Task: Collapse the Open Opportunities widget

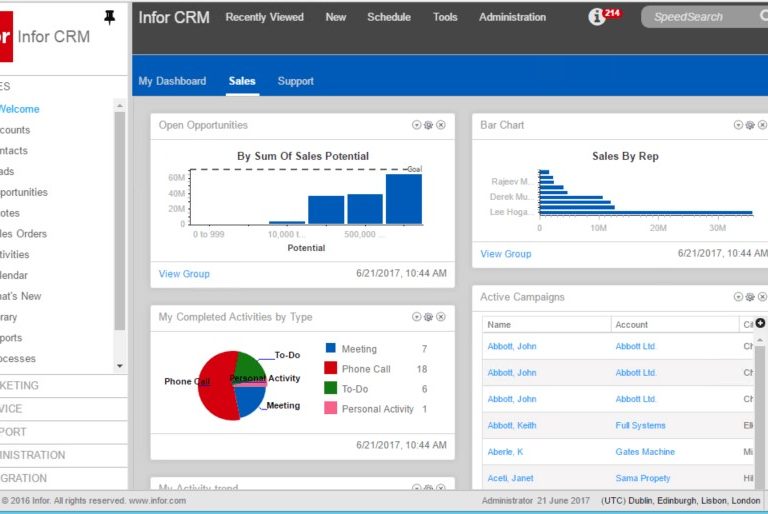Action: coord(416,125)
